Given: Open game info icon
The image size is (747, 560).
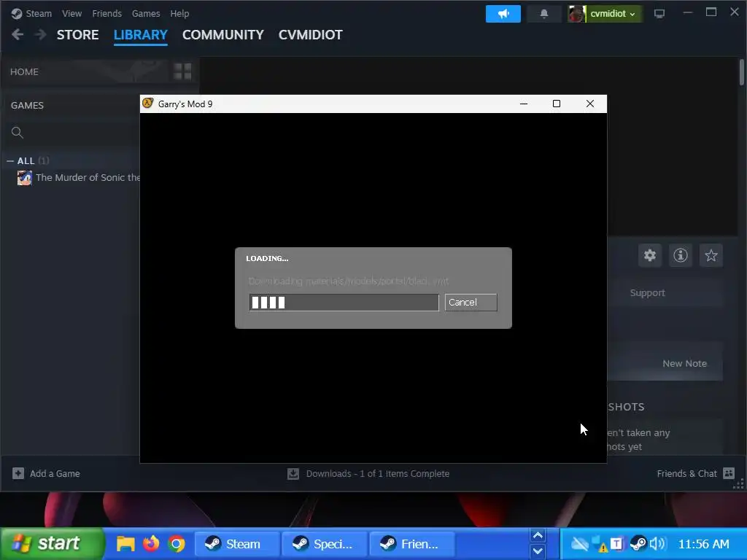Looking at the screenshot, I should coord(681,255).
